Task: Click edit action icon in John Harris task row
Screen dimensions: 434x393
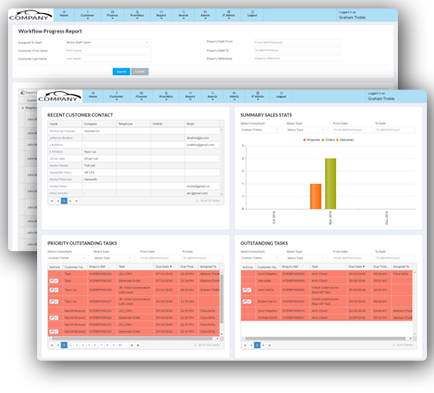Action: pyautogui.click(x=245, y=290)
